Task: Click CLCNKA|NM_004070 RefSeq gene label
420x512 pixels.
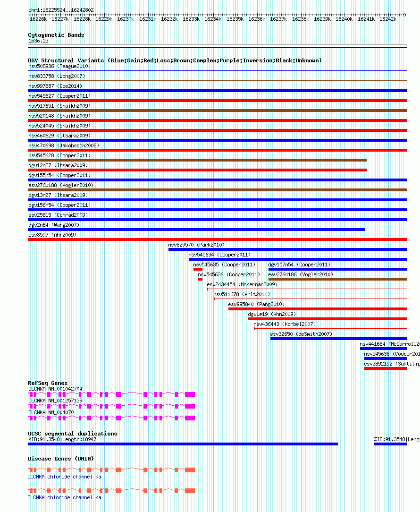Action: (51, 412)
